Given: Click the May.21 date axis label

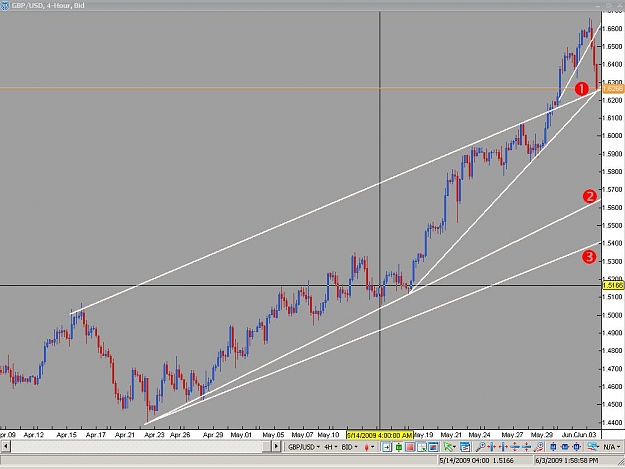Looking at the screenshot, I should pos(451,435).
